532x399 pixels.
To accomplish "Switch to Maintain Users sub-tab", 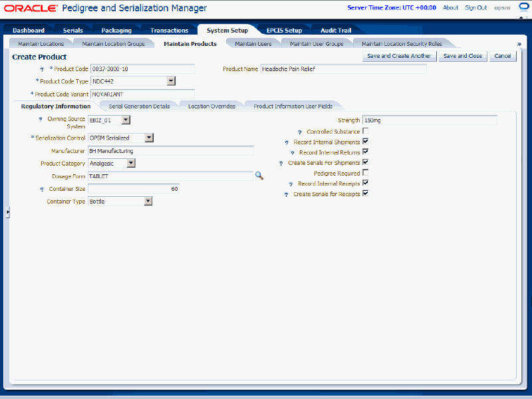I will 253,44.
